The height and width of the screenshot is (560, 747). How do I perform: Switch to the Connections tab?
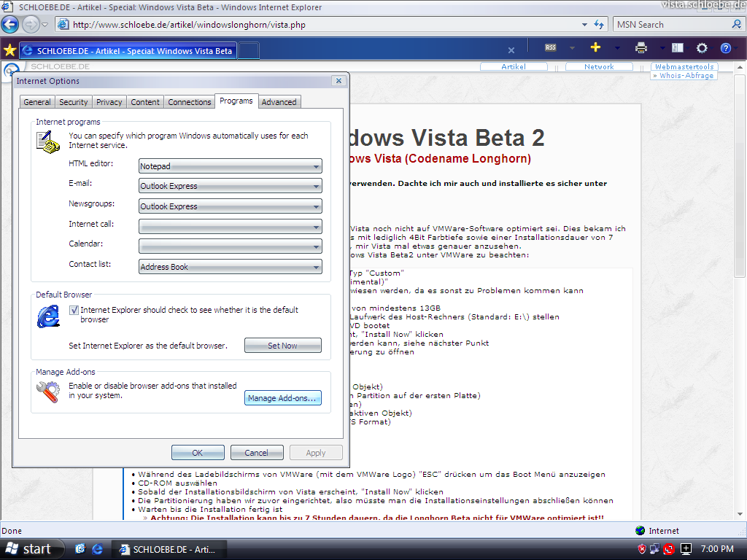click(x=190, y=102)
